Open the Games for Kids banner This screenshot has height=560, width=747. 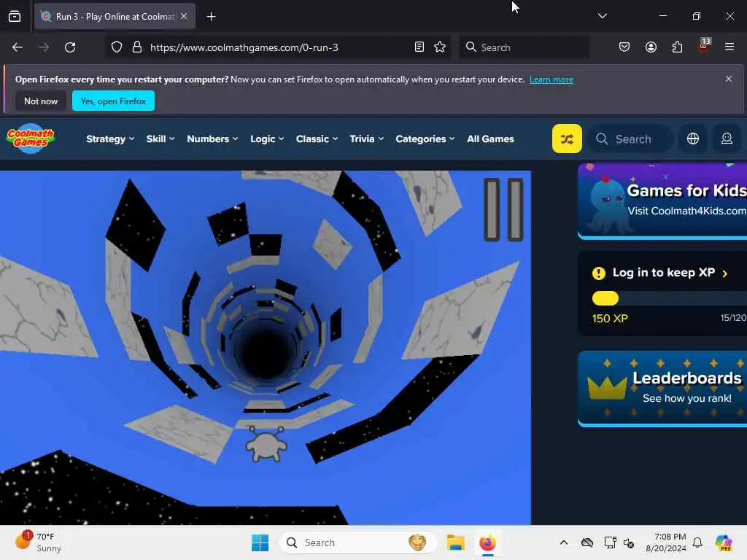coord(662,201)
